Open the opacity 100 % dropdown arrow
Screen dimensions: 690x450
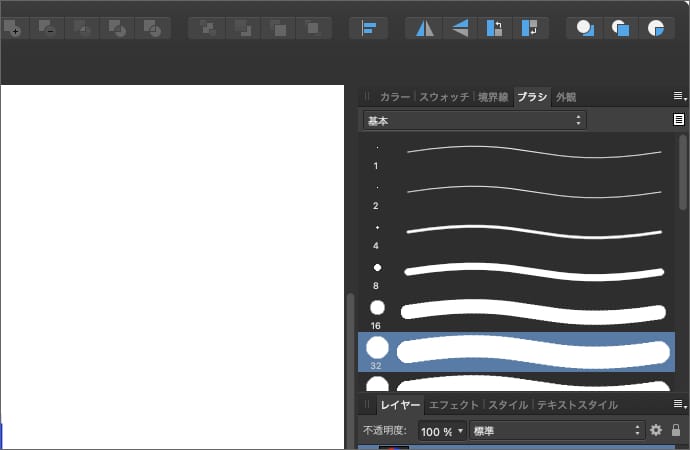pos(460,431)
